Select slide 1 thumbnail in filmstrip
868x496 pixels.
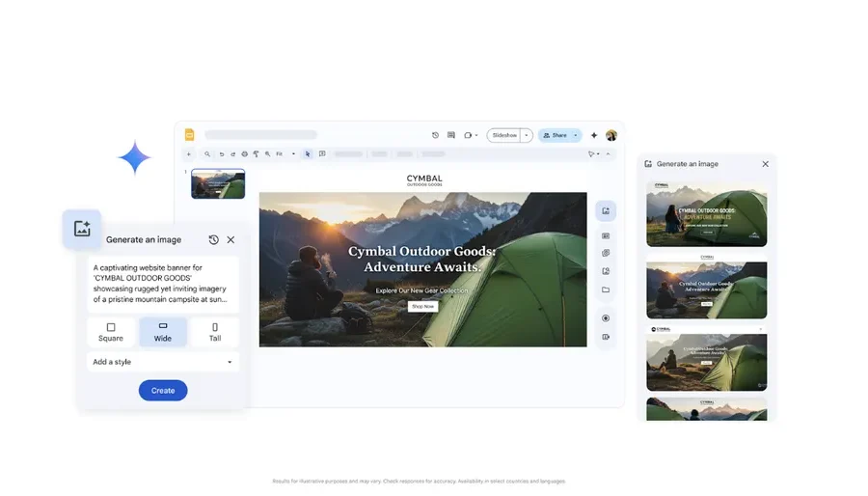point(218,183)
